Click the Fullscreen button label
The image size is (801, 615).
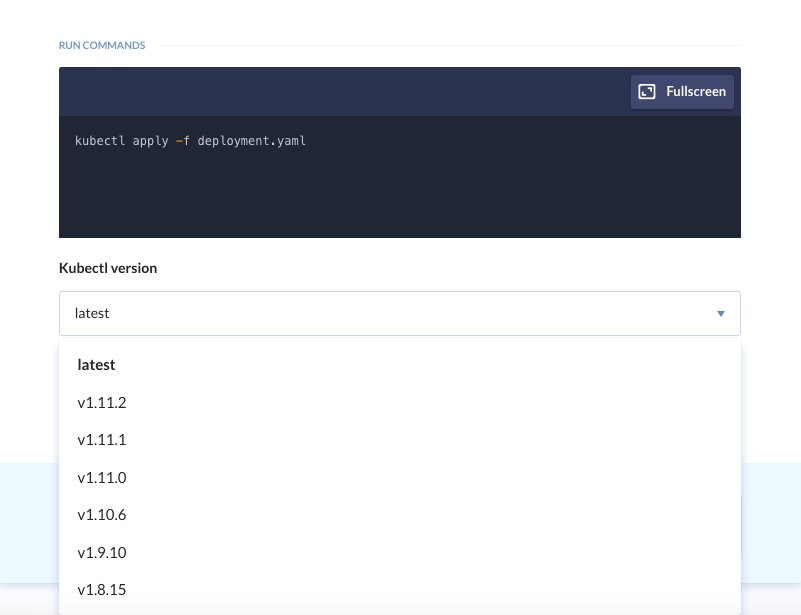696,91
